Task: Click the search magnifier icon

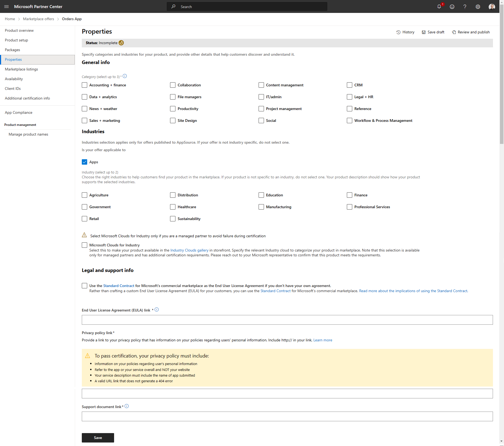Action: (174, 6)
